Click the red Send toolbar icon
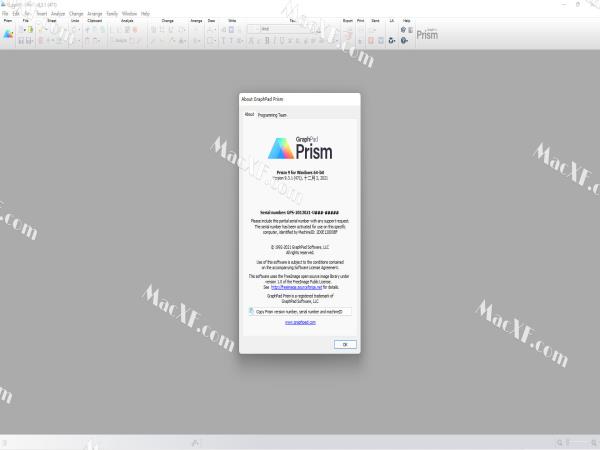This screenshot has height=450, width=600. click(371, 40)
